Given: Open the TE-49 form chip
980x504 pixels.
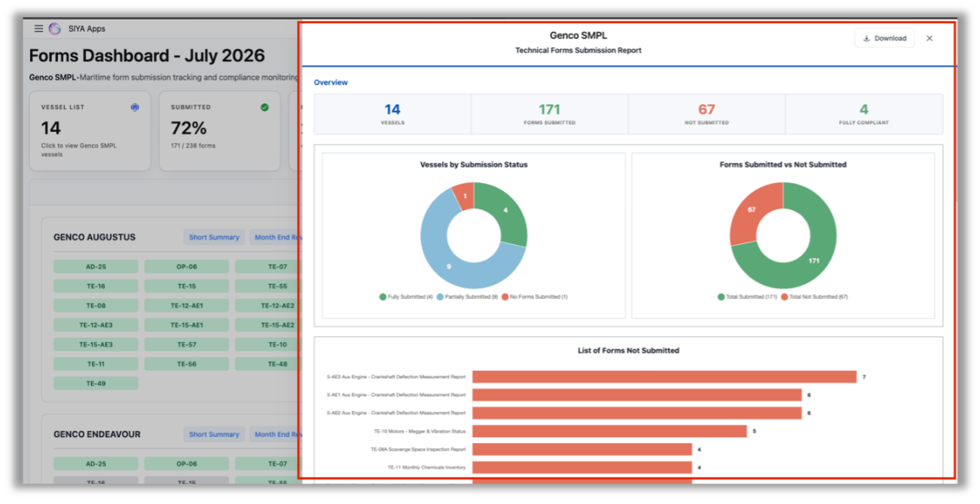Looking at the screenshot, I should 96,383.
